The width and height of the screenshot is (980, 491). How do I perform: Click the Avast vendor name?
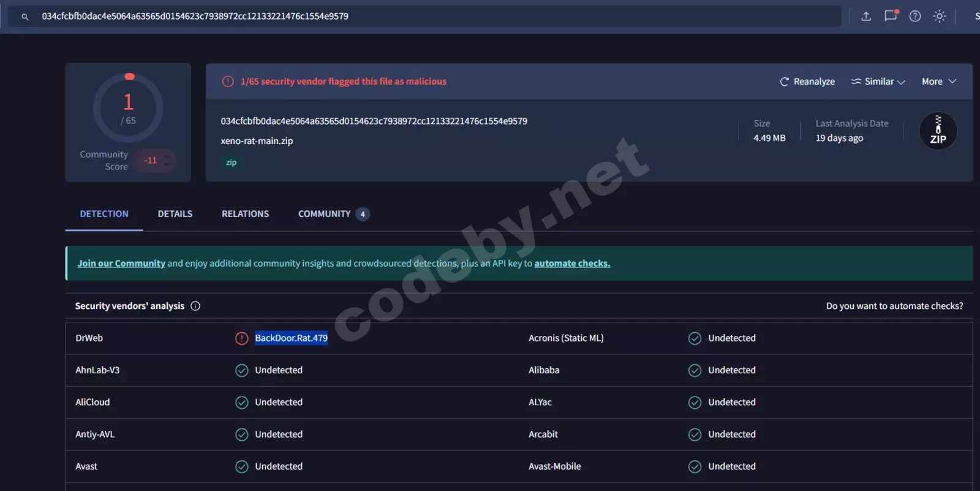[86, 466]
